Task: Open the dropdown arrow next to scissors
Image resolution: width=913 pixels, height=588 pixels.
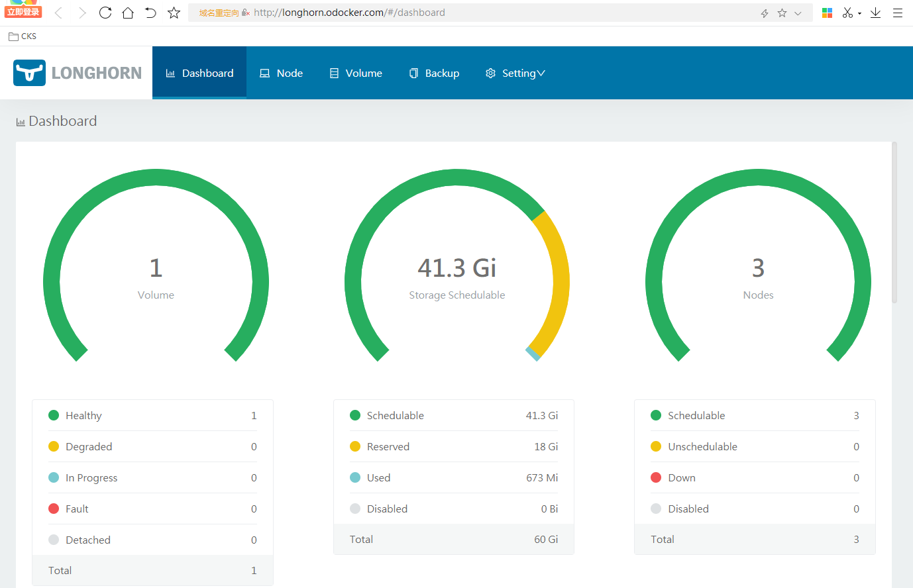Action: coord(859,13)
